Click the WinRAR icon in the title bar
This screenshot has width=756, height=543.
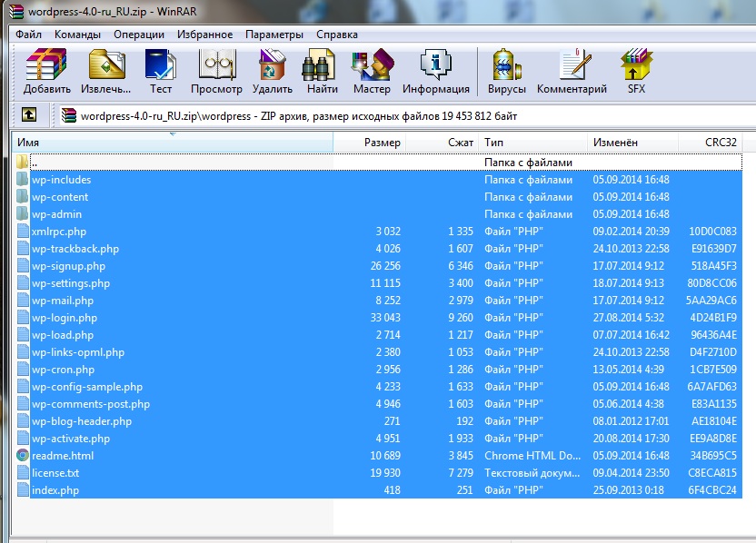[x=16, y=12]
